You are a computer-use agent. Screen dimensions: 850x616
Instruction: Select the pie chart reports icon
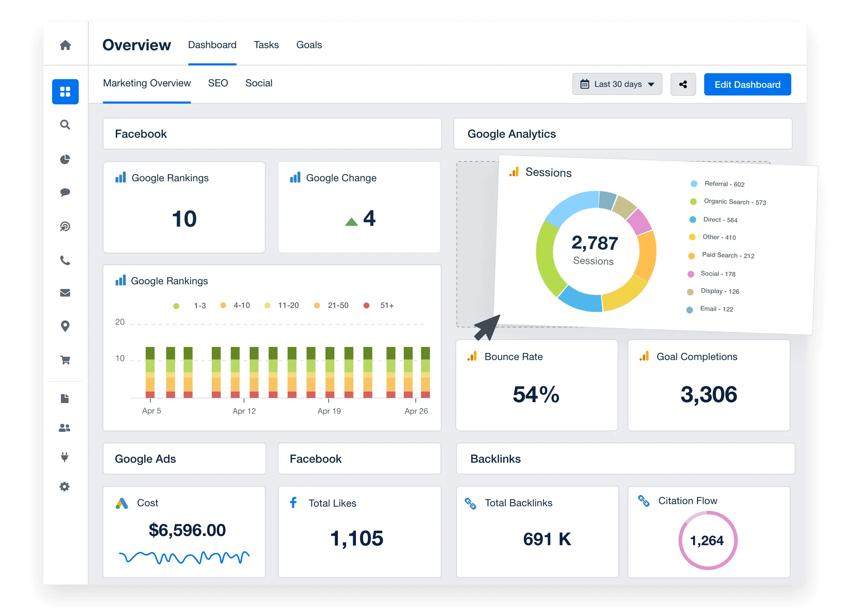click(x=65, y=159)
